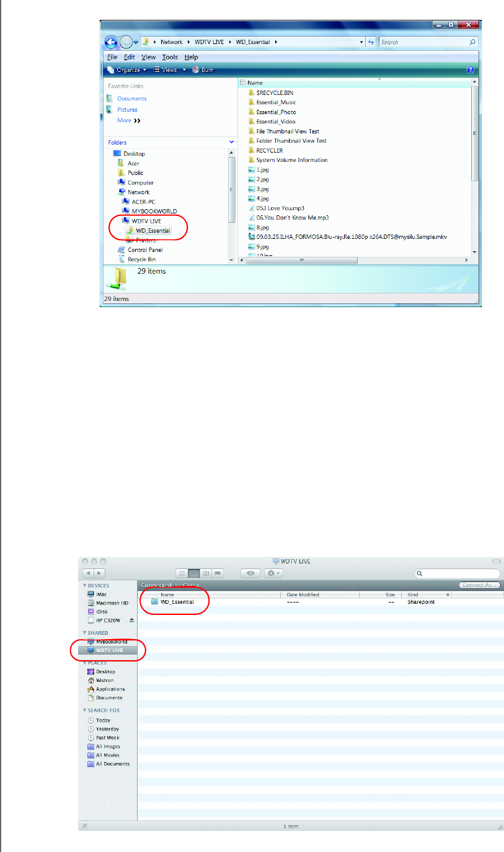Collapse the SEARCH FOR section triangle
This screenshot has width=504, height=852.
(84, 711)
